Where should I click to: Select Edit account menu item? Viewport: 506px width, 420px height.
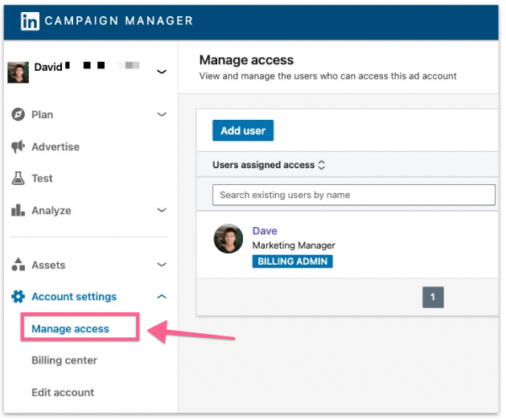pos(63,393)
